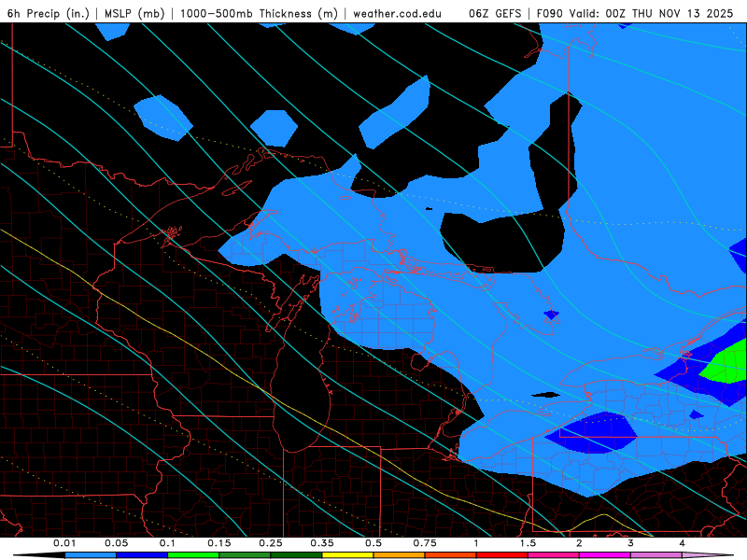Click the '6h Precip (in.)' header label

49,13
